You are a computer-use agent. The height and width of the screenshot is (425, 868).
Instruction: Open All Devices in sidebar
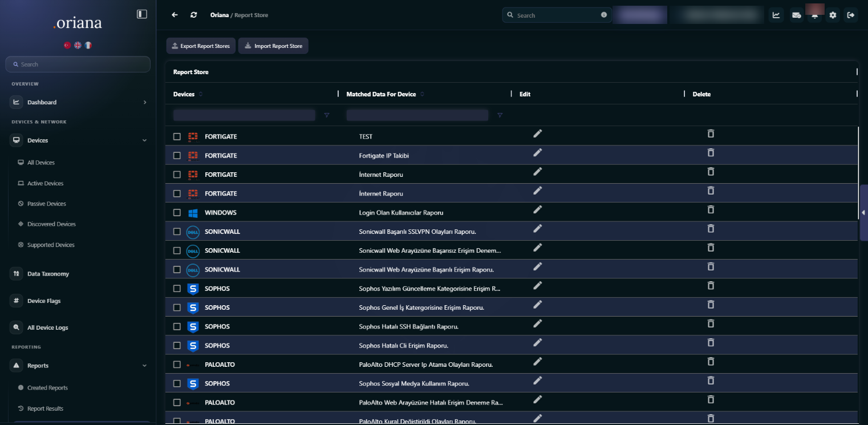point(41,163)
